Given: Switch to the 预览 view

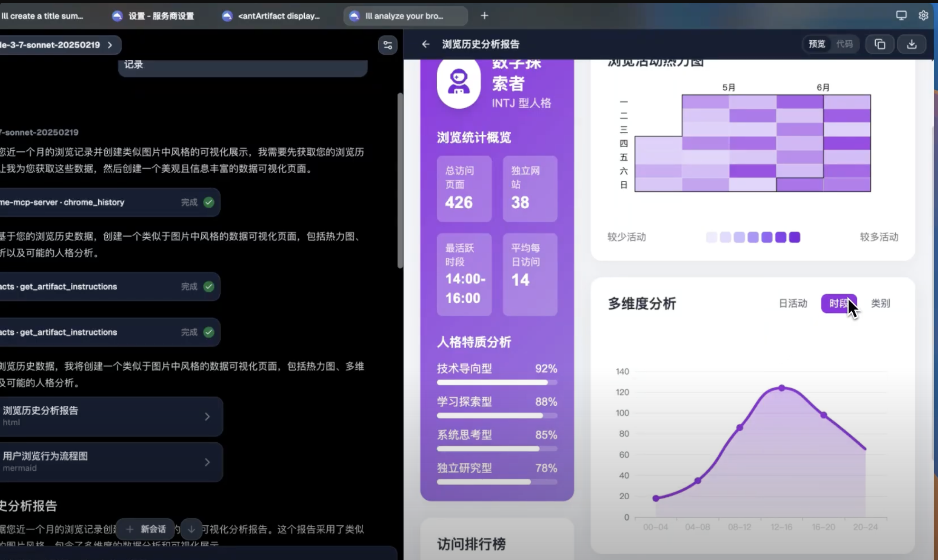Looking at the screenshot, I should click(816, 44).
